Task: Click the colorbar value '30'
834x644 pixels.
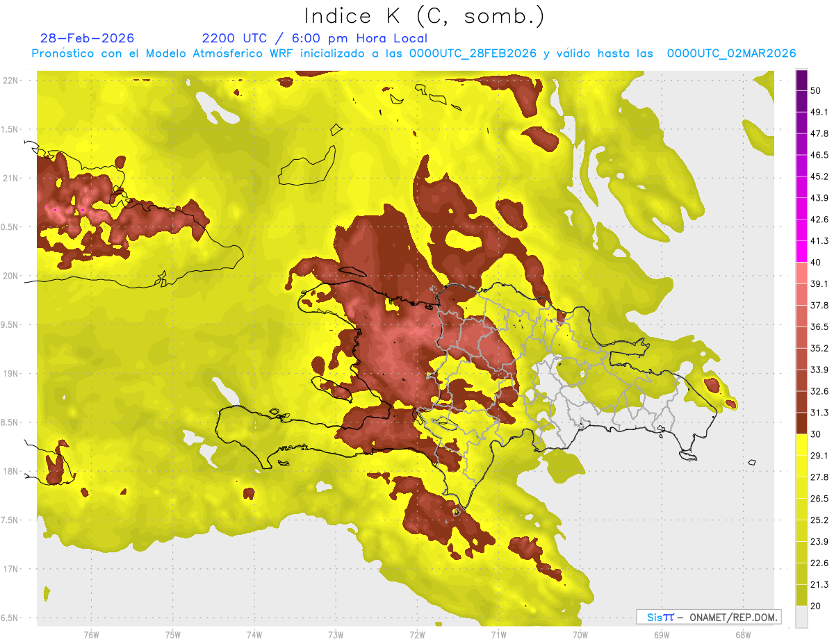Action: tap(817, 434)
